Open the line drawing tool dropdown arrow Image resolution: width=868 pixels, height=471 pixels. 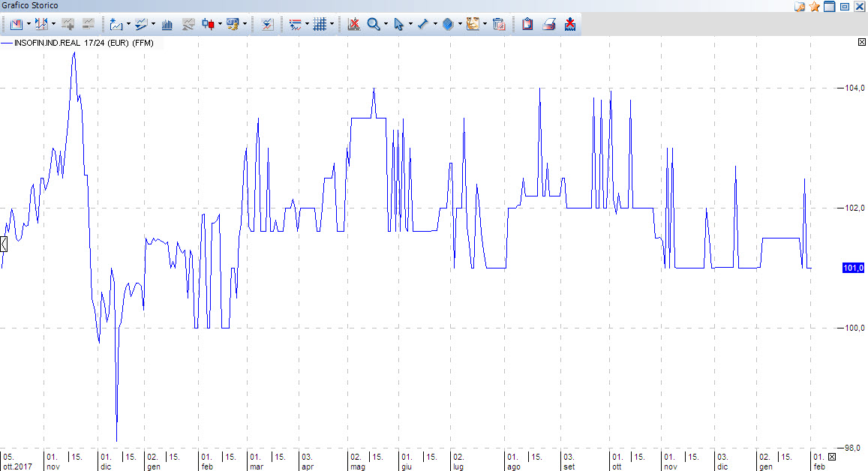pos(434,24)
